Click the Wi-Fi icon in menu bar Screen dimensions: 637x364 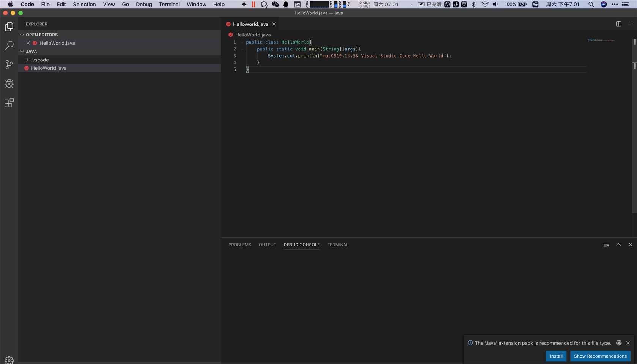(485, 4)
